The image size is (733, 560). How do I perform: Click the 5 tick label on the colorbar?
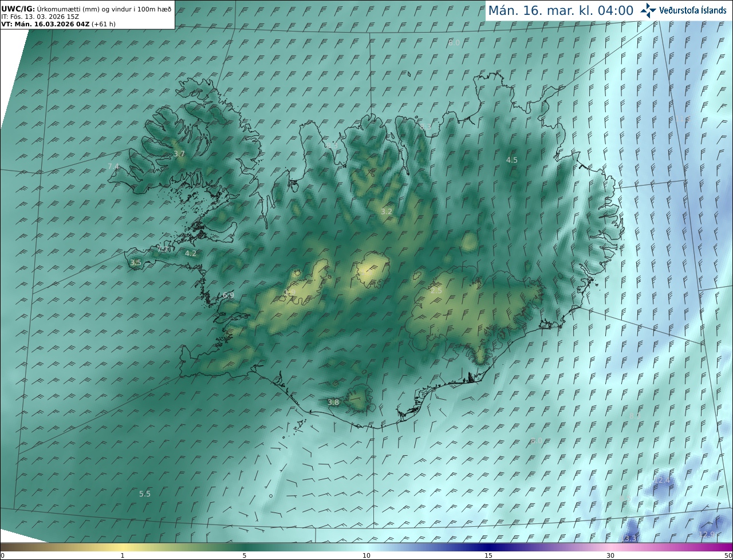[245, 555]
